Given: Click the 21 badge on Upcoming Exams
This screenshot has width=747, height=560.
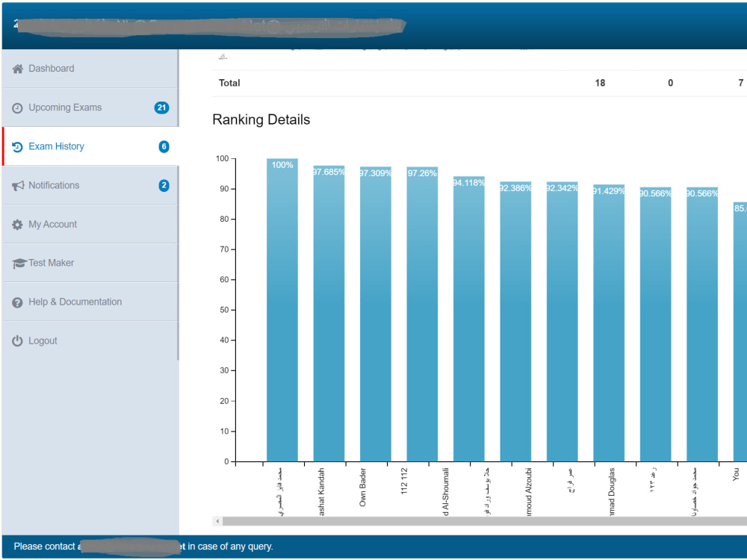Looking at the screenshot, I should pos(161,108).
